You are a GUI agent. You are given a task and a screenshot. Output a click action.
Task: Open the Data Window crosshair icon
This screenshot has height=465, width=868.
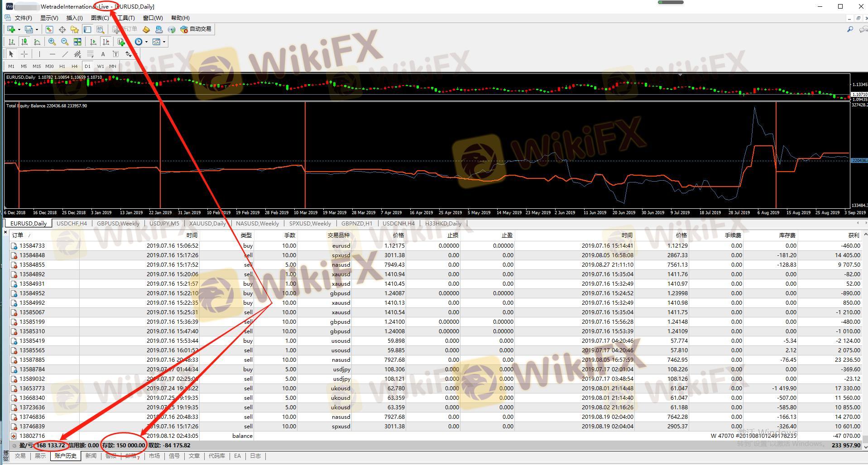pos(62,29)
